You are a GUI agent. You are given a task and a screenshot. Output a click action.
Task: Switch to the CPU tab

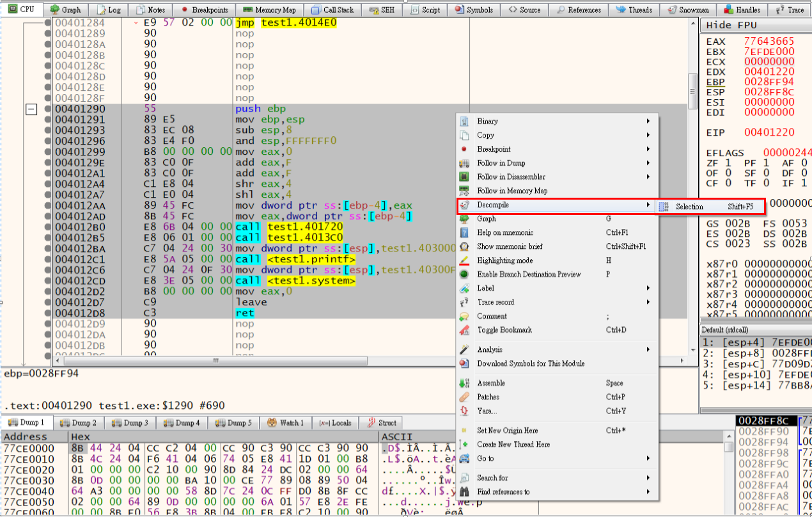[x=22, y=9]
